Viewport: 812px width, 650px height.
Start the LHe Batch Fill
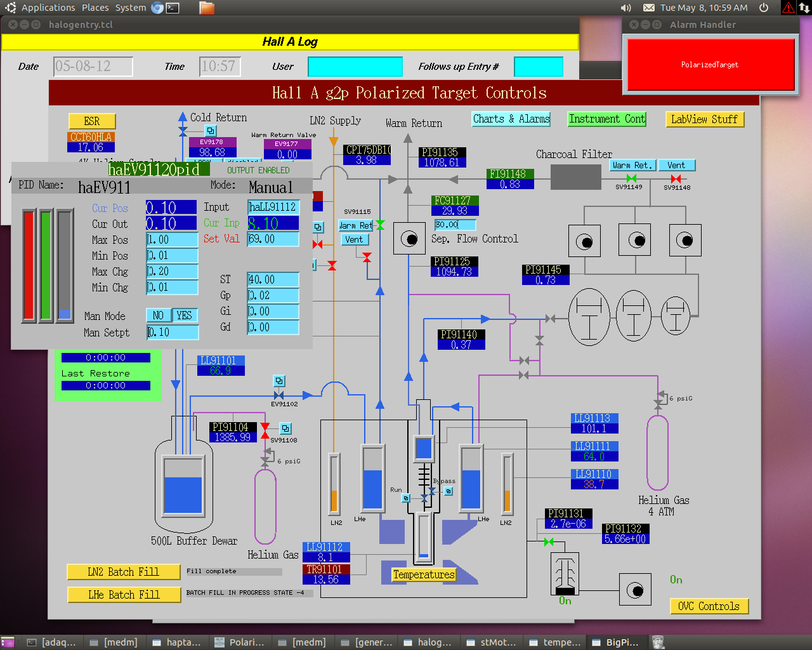click(124, 595)
